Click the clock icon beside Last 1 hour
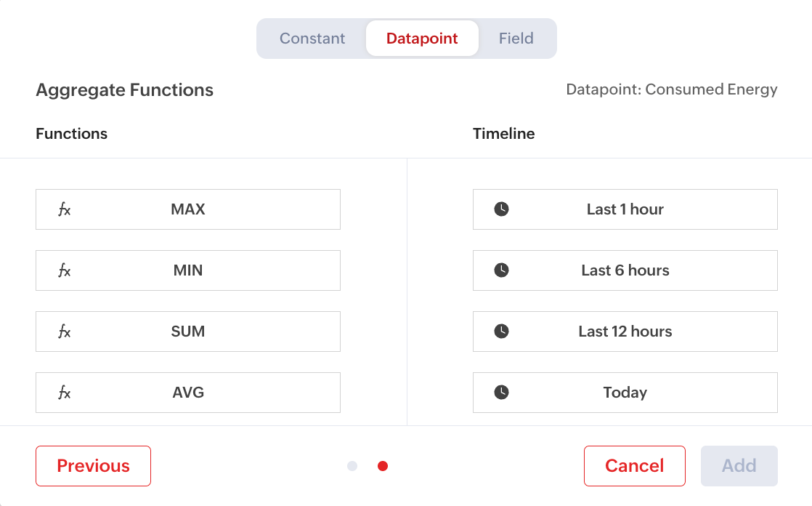The image size is (812, 506). tap(501, 209)
